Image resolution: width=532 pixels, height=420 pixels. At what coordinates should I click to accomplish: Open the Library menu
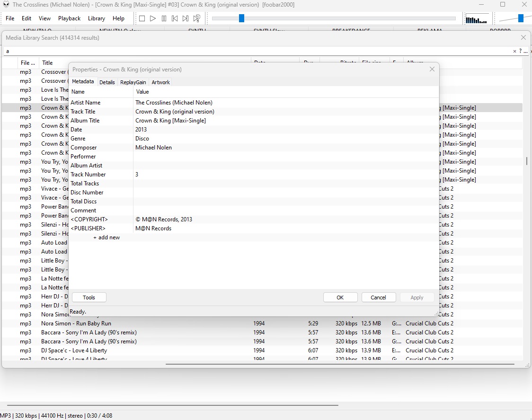click(x=96, y=18)
